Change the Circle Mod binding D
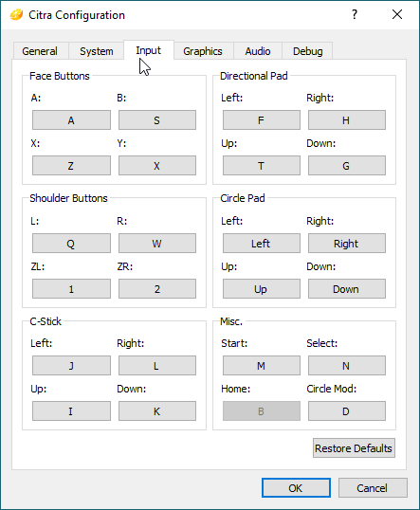Viewport: 420px width, 510px height. click(347, 410)
